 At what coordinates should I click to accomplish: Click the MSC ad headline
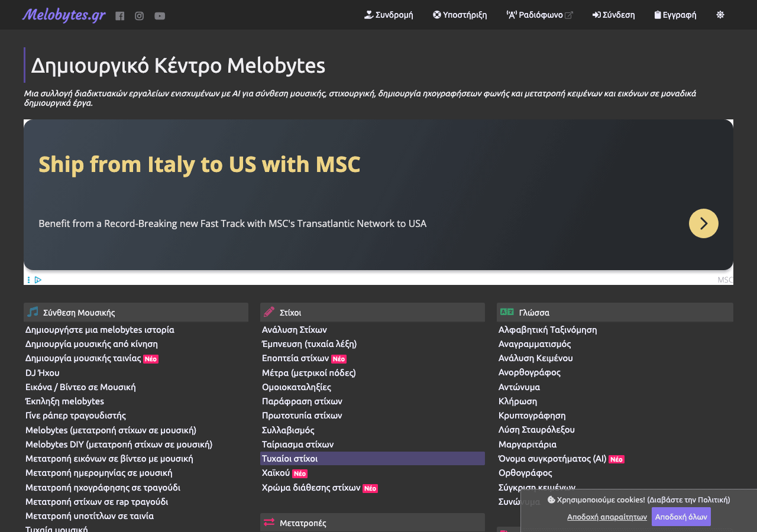[x=199, y=164]
